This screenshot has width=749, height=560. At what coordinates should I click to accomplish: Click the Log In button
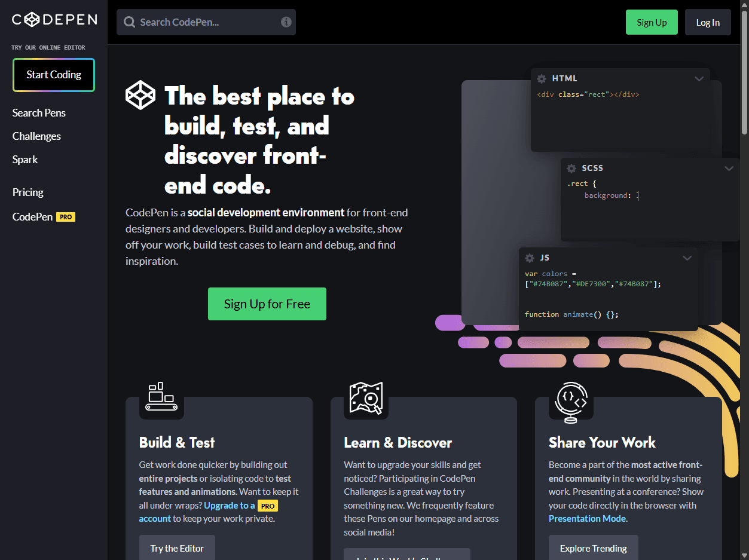pyautogui.click(x=708, y=22)
